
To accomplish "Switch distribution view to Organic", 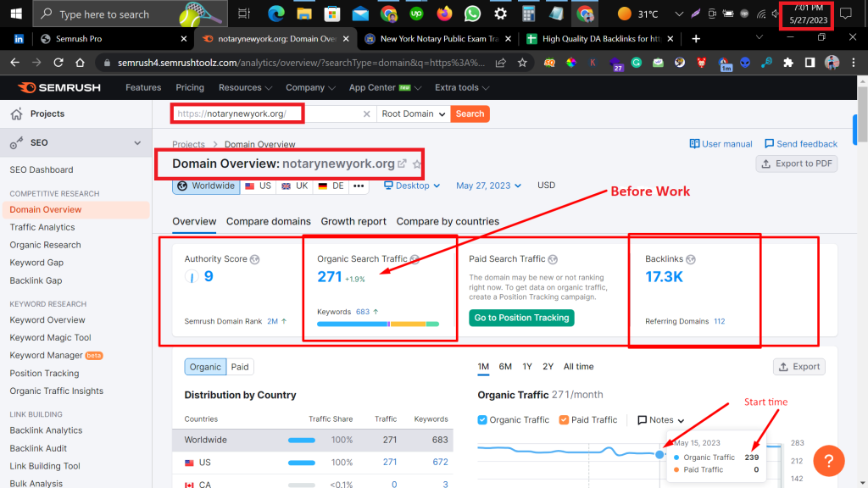I will 205,367.
